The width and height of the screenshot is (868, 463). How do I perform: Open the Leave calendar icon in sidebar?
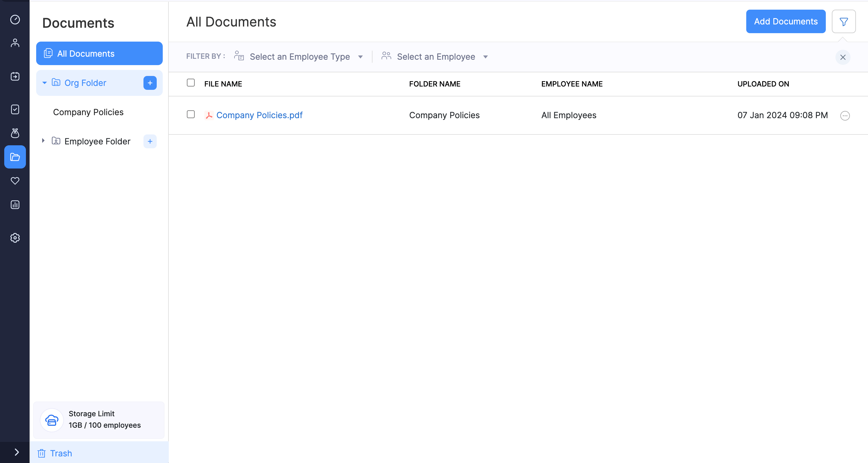15,77
